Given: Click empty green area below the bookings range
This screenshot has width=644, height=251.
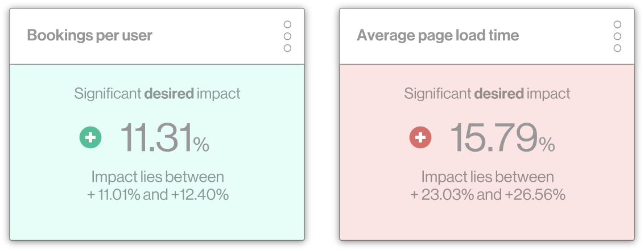Looking at the screenshot, I should point(157,221).
